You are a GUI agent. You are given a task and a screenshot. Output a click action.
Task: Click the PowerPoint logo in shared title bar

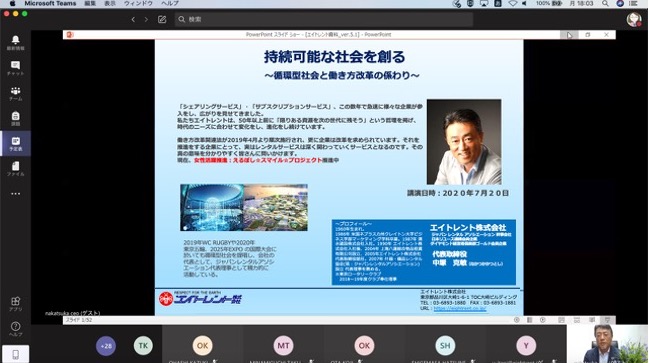(70, 35)
